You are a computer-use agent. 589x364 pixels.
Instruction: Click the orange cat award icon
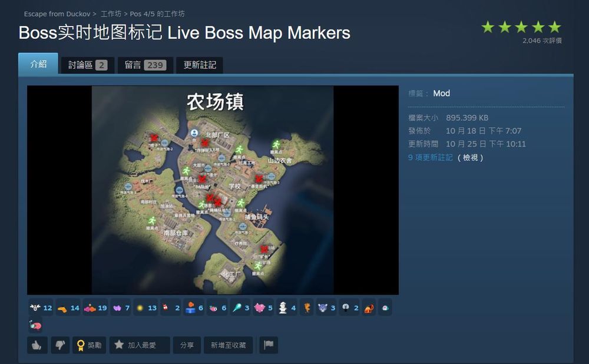pyautogui.click(x=369, y=308)
